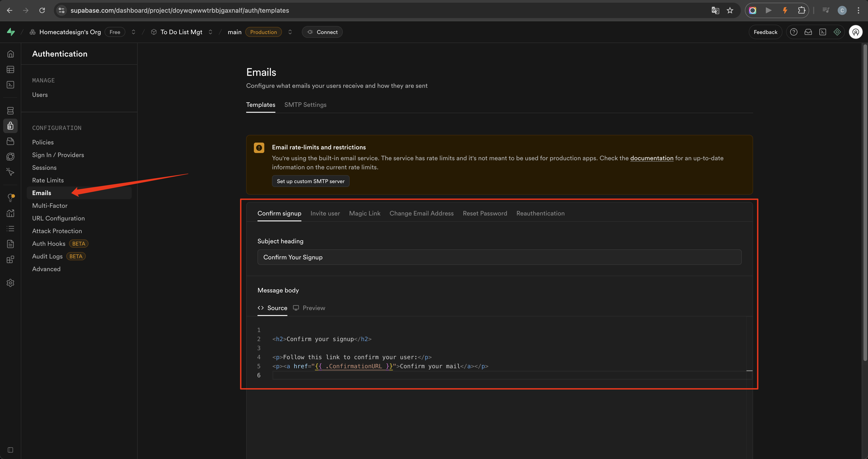Open URL Configuration page
The image size is (868, 459).
click(x=58, y=218)
